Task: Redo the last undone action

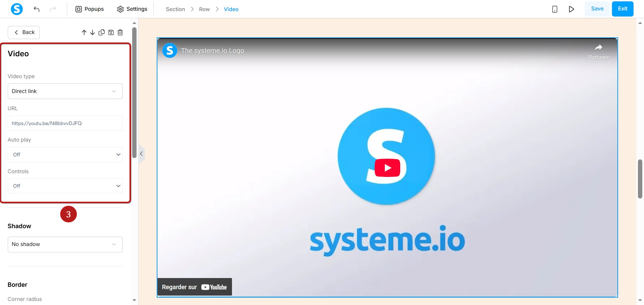Action: point(53,9)
